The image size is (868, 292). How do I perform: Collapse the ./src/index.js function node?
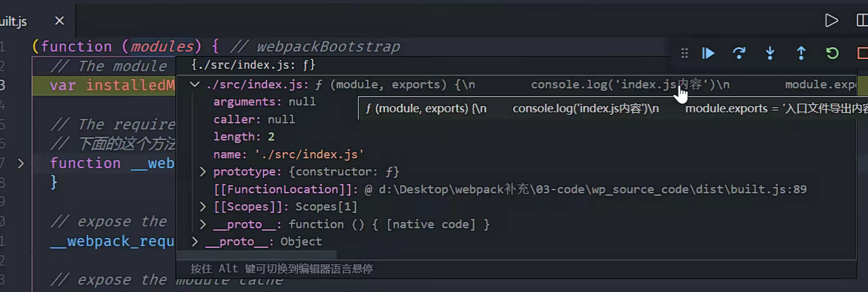click(x=195, y=85)
